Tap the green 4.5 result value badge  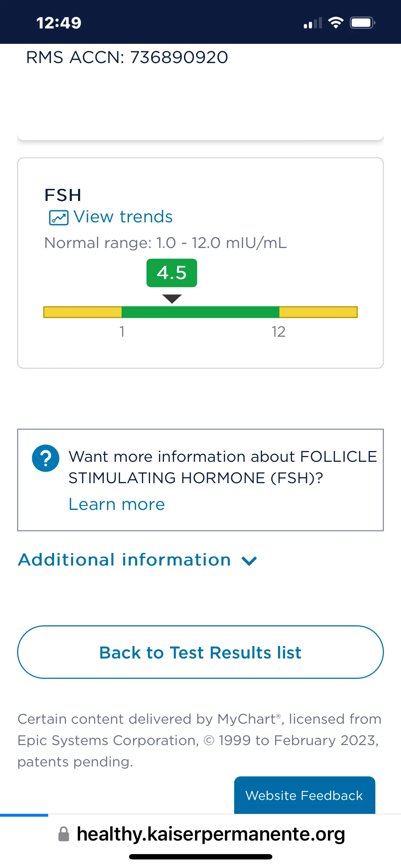click(172, 273)
